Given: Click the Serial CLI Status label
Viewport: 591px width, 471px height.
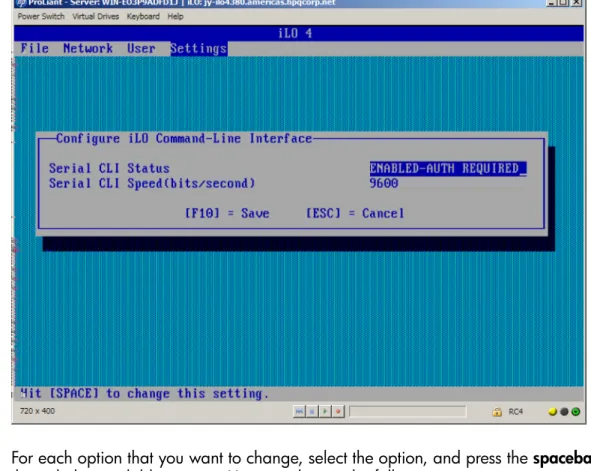Looking at the screenshot, I should coord(109,168).
